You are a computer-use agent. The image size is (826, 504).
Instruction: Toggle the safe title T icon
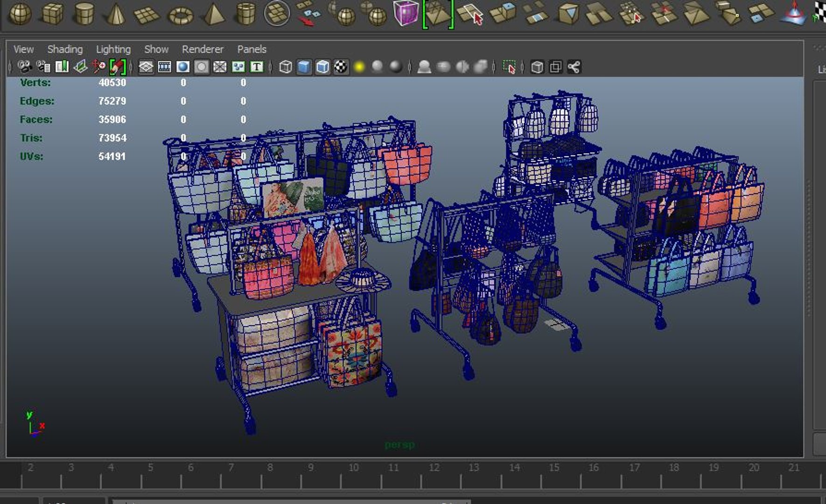(x=257, y=67)
